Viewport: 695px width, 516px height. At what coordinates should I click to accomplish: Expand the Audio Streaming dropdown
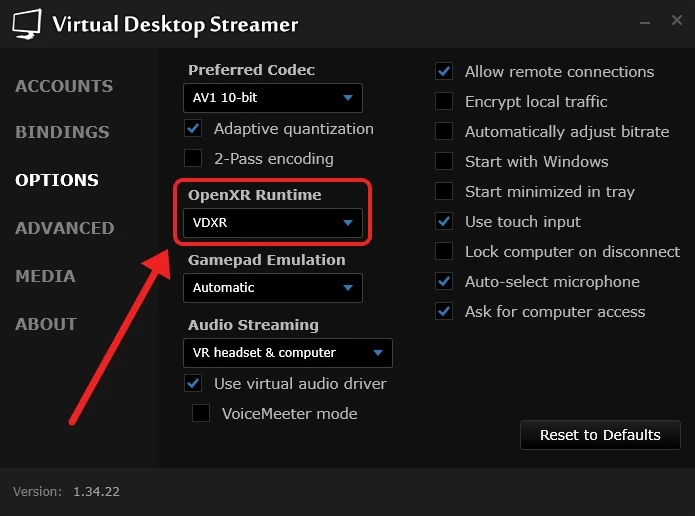click(x=288, y=353)
